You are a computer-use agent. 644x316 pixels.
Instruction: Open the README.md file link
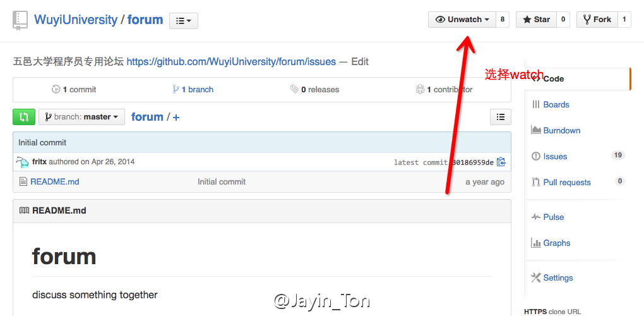55,181
